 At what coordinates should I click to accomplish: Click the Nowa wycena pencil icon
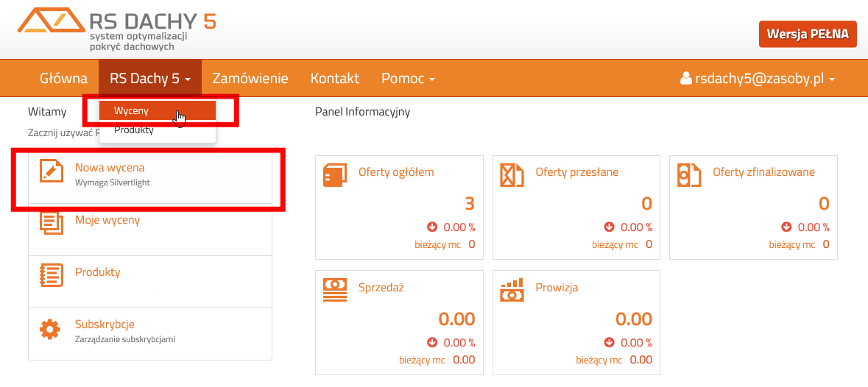(x=51, y=172)
